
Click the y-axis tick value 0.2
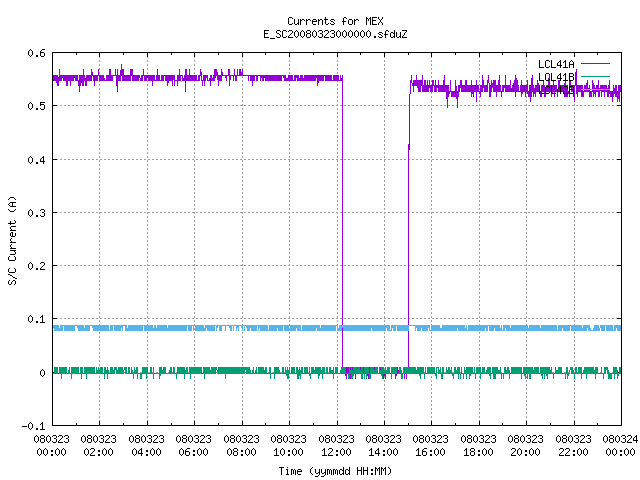(x=36, y=266)
